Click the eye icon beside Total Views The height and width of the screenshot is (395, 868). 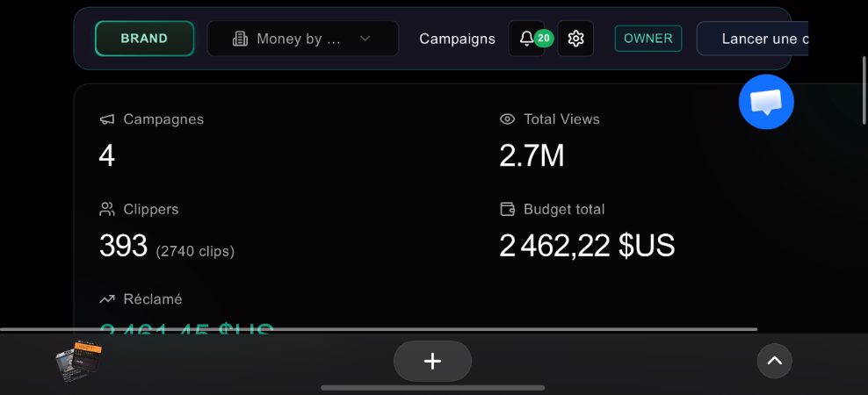pyautogui.click(x=507, y=119)
